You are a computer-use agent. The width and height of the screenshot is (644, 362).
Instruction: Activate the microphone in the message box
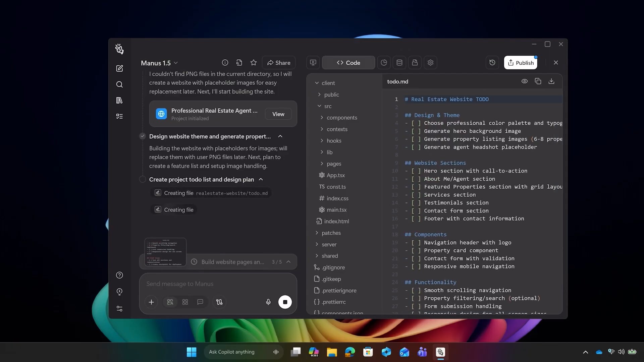pos(268,302)
